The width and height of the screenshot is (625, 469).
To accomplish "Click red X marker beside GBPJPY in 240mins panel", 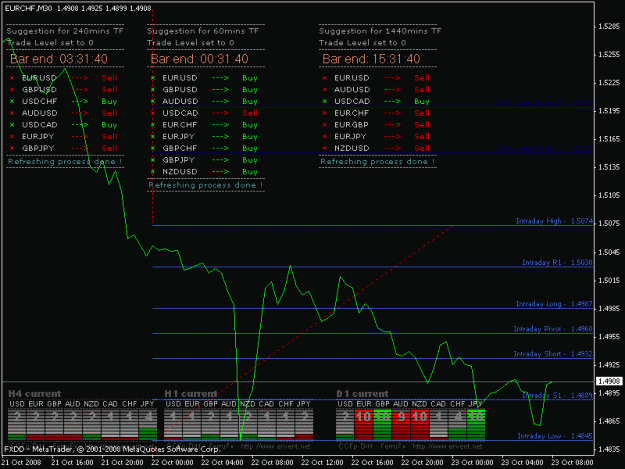I will [12, 148].
